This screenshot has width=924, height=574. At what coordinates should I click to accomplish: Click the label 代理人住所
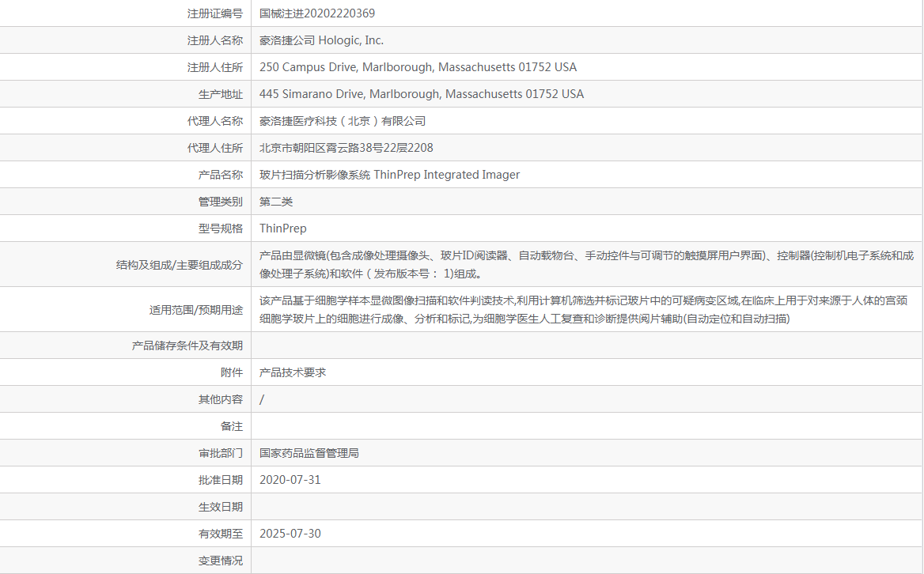(215, 148)
